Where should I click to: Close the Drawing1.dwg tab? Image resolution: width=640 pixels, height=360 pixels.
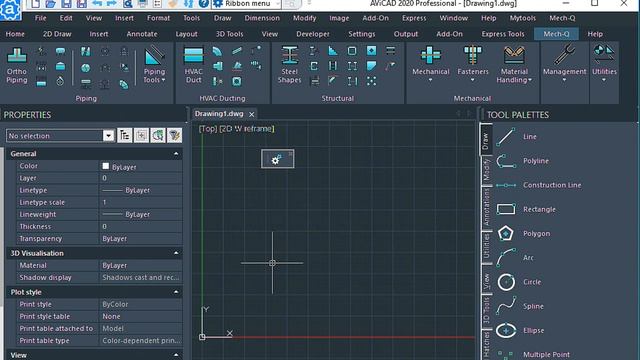252,115
